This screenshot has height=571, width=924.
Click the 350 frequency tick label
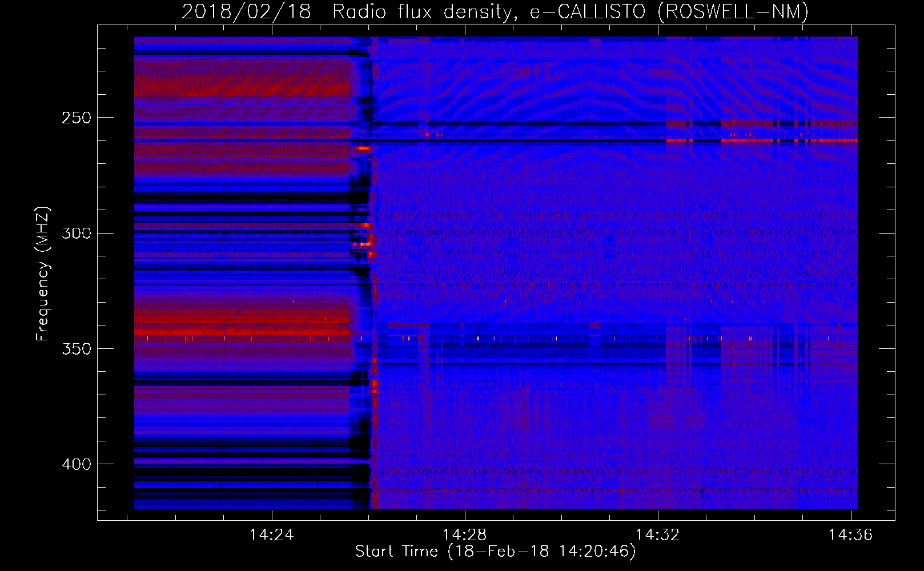77,349
